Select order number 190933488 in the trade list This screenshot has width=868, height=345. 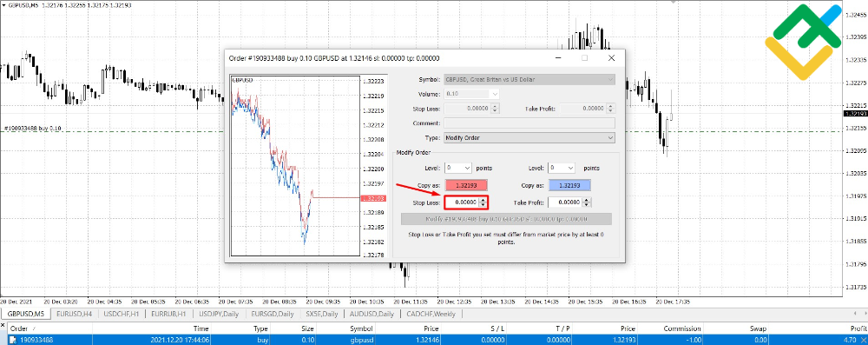click(36, 340)
